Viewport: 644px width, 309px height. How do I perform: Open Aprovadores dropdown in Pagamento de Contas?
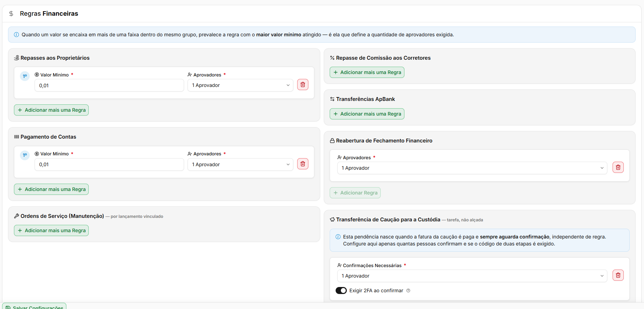pos(240,164)
